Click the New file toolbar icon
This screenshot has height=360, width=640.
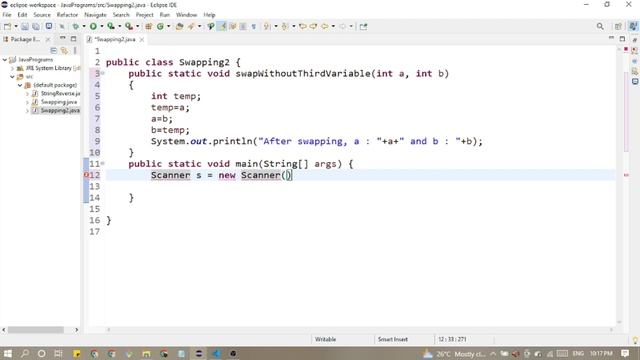(7, 27)
